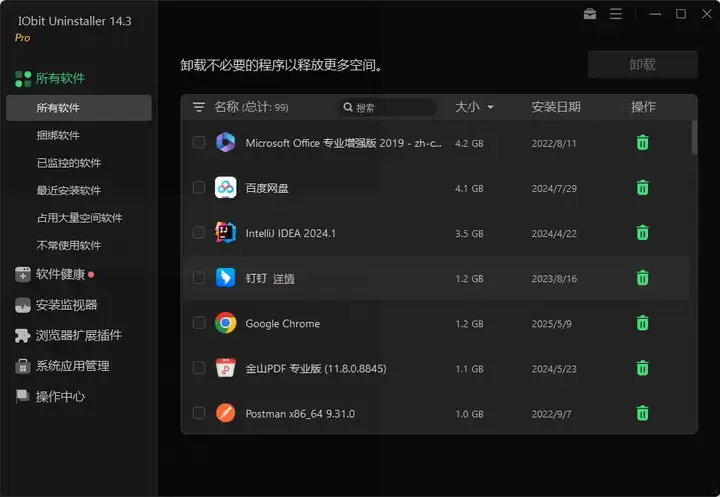Open 浏览器扩展插件 section label
Screen dimensions: 720x497
79,335
